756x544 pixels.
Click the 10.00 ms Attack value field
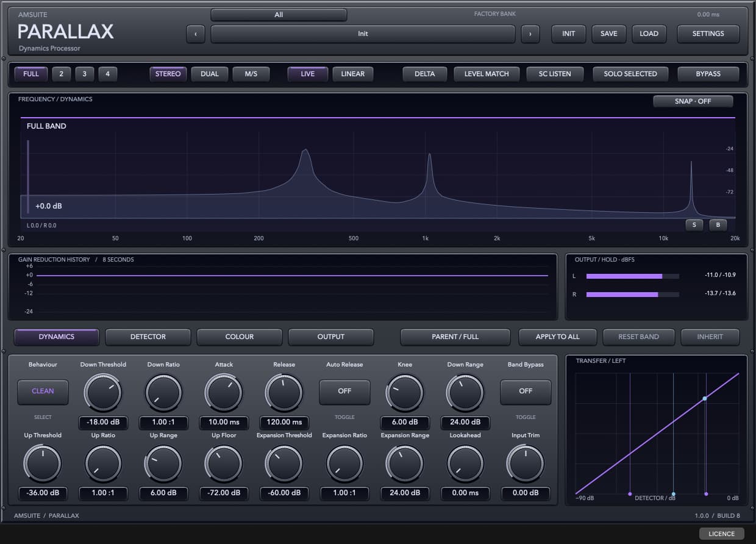[224, 422]
